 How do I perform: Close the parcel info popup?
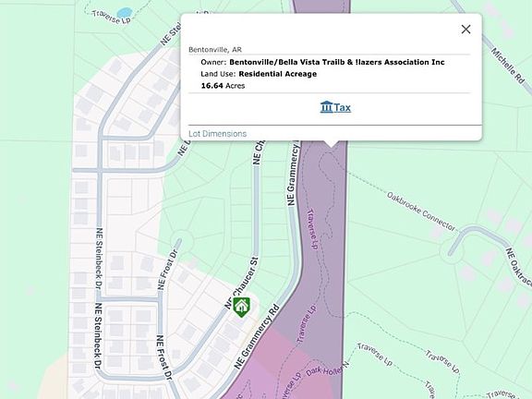coord(465,30)
